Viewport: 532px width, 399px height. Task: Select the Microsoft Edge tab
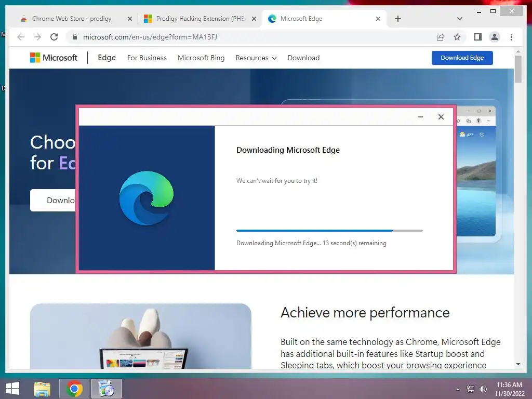[324, 19]
